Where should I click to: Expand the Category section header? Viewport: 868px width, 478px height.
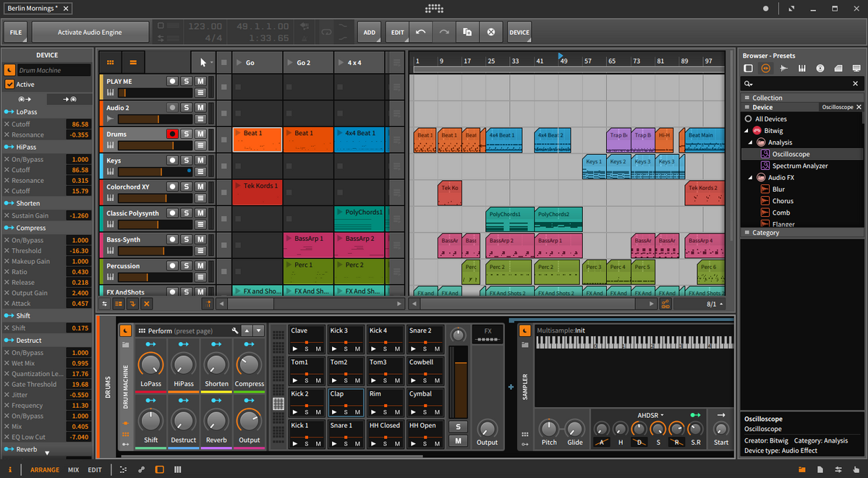click(x=804, y=233)
